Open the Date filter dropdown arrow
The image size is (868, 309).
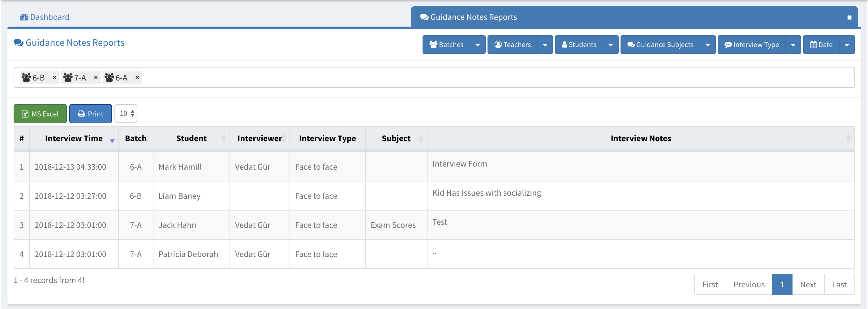[847, 45]
